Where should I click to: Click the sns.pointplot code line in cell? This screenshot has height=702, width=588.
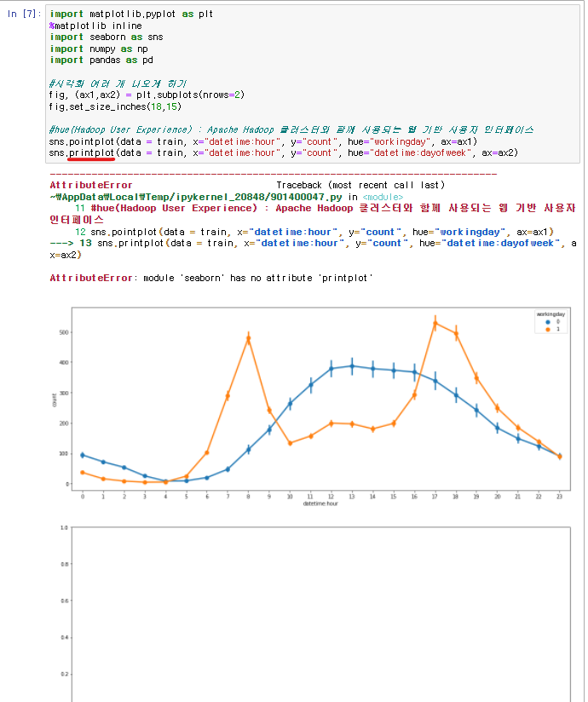pos(262,141)
